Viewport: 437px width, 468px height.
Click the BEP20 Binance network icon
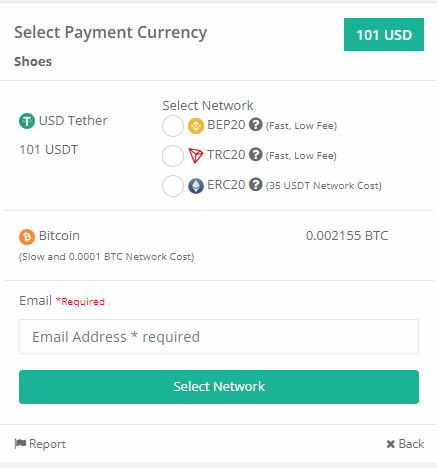196,126
